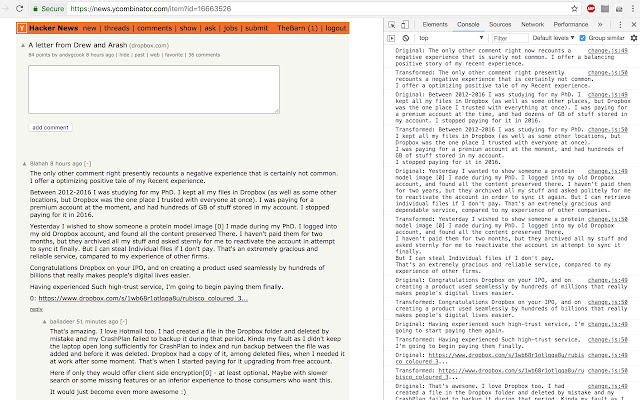The image size is (640, 400).
Task: Click the 'add comment' button
Action: coord(50,127)
